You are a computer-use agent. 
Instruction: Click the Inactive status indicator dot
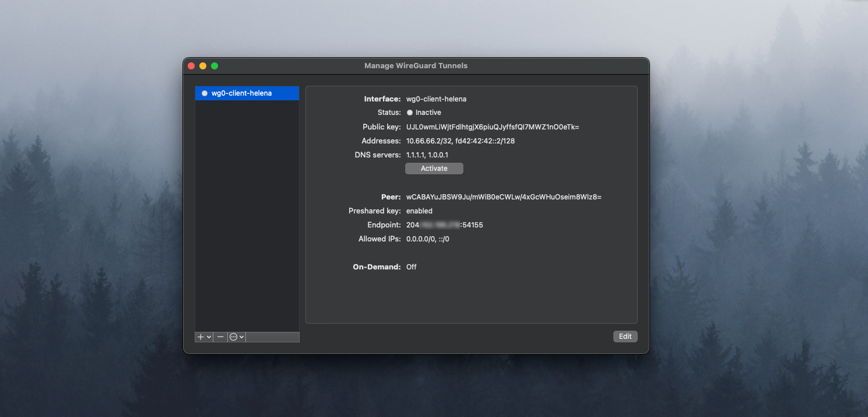(410, 113)
